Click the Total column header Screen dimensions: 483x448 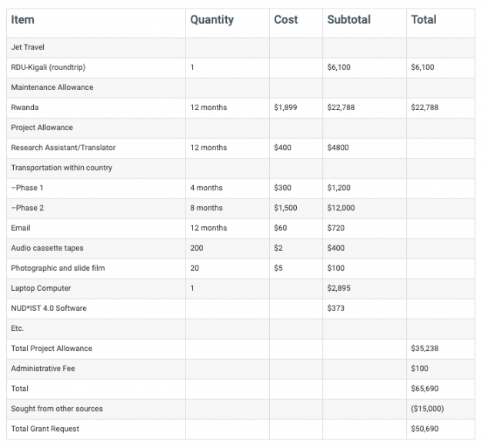[x=423, y=20]
